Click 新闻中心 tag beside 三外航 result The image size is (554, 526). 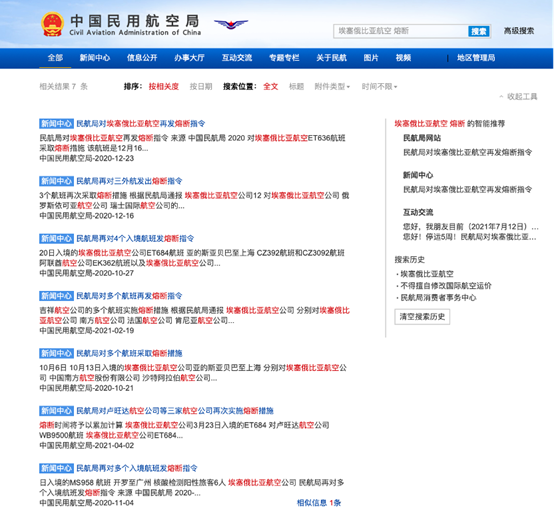click(56, 181)
